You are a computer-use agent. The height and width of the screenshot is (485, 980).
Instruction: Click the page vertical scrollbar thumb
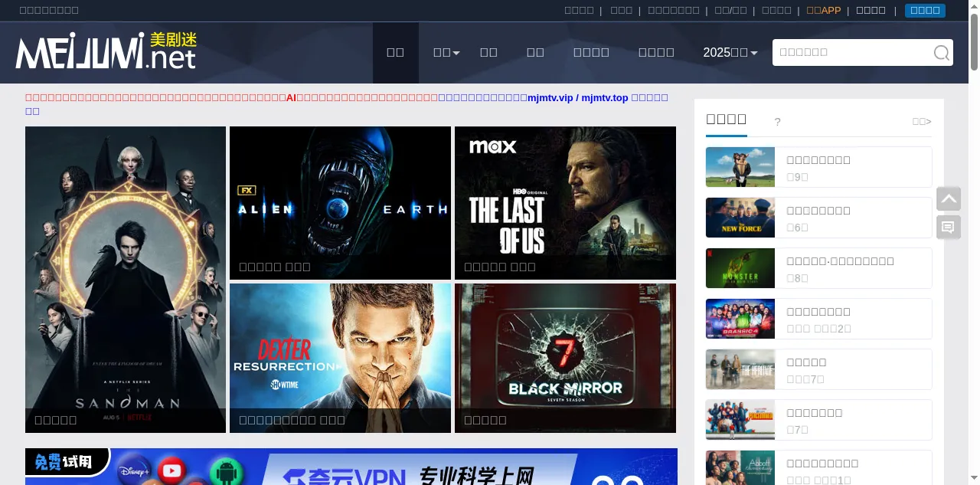(x=974, y=42)
